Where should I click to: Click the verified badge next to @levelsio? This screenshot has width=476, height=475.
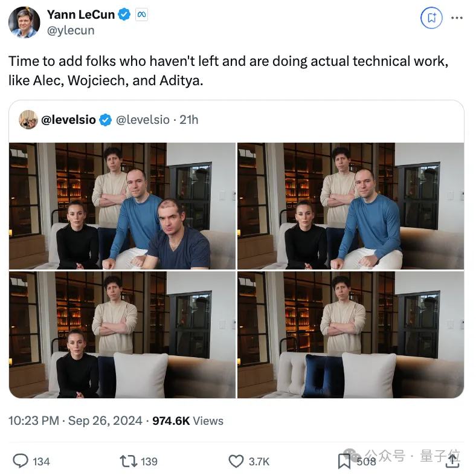click(105, 120)
